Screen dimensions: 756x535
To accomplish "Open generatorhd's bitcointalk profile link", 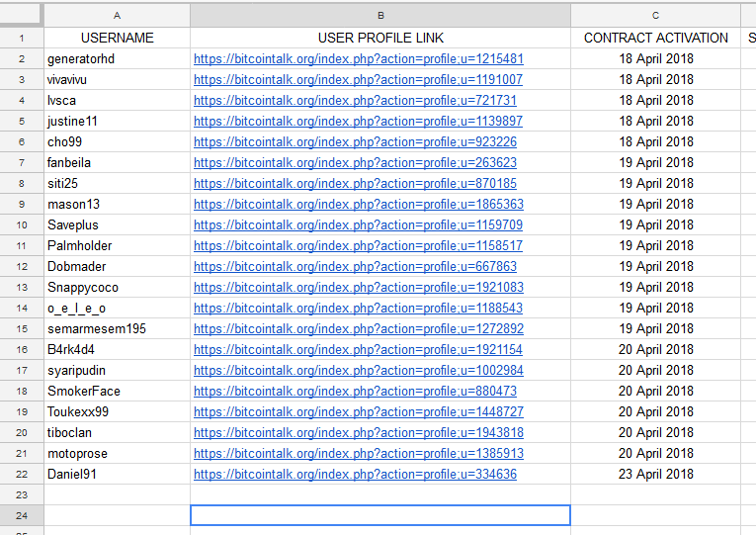I will pos(358,59).
